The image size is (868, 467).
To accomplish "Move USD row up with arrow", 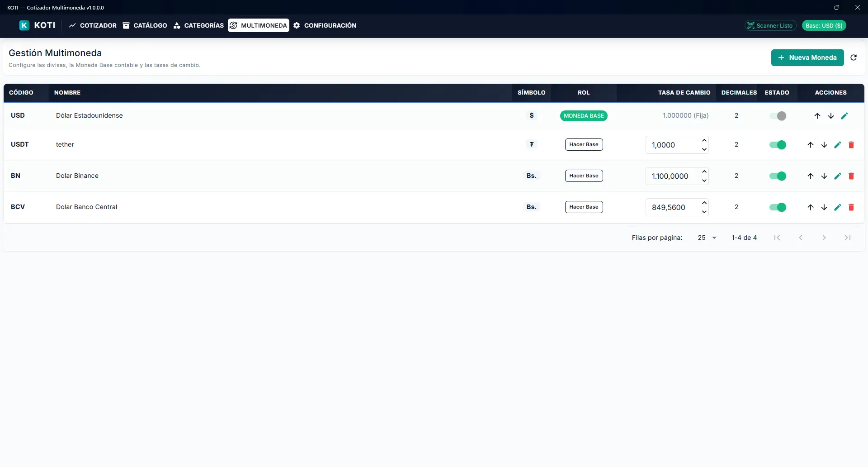I will point(817,116).
